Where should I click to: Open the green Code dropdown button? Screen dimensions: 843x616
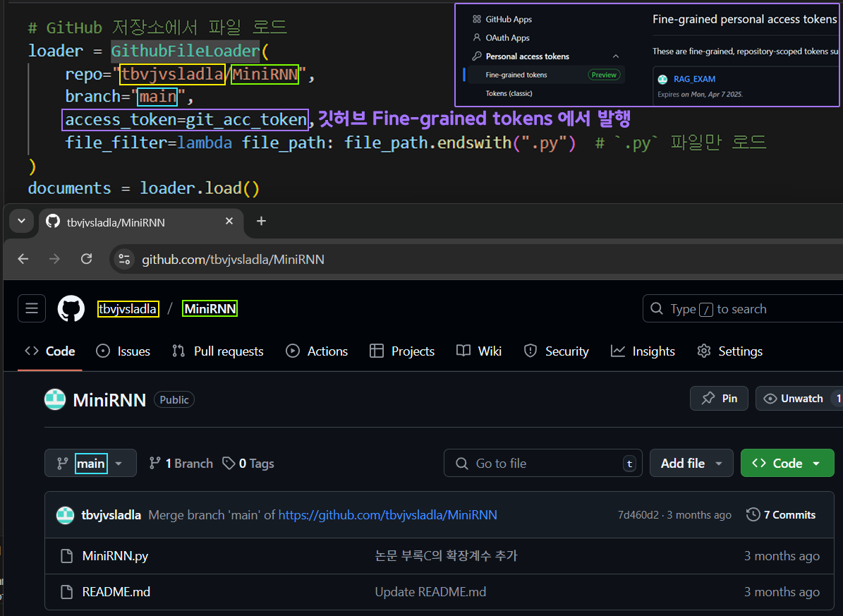pos(787,463)
